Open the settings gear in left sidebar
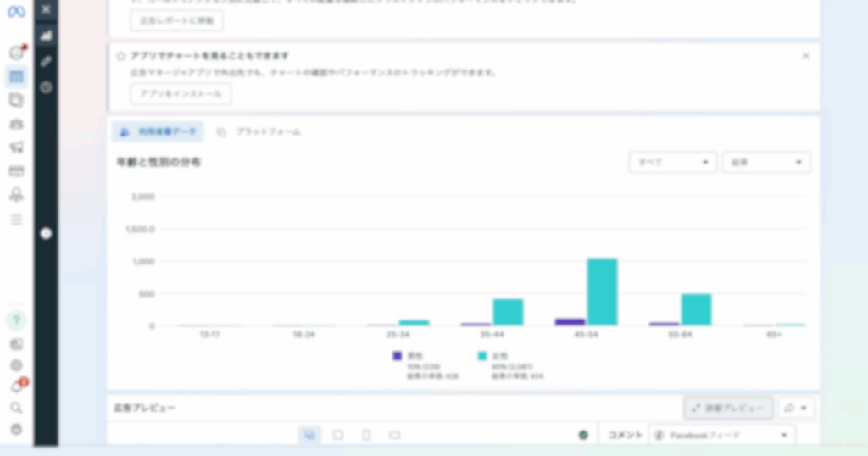 click(16, 365)
